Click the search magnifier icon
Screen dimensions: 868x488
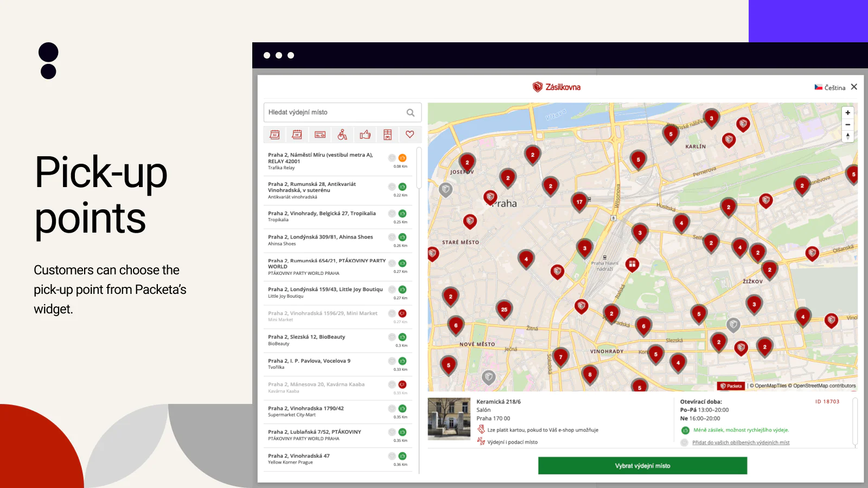pos(410,113)
